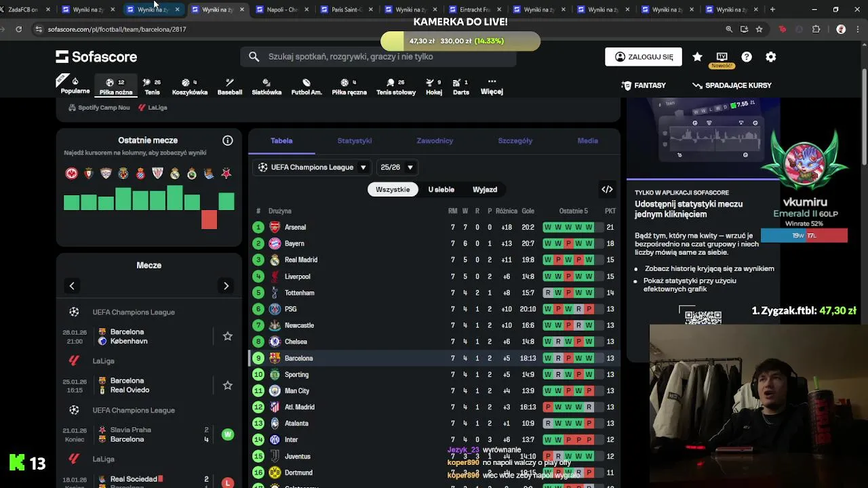Switch to Eintracht Fra browser tab

(x=475, y=9)
